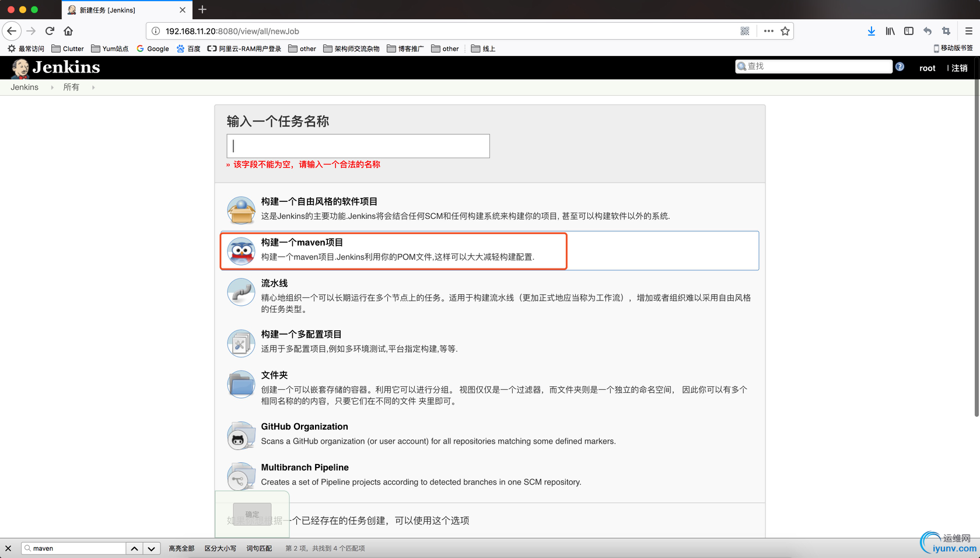
Task: Choose the 文件夹 title
Action: (x=274, y=375)
